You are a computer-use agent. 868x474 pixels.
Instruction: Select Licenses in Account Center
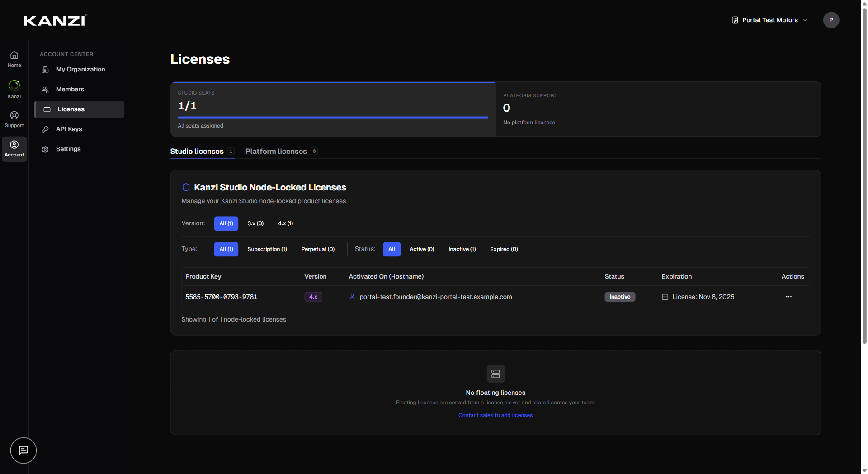80,109
